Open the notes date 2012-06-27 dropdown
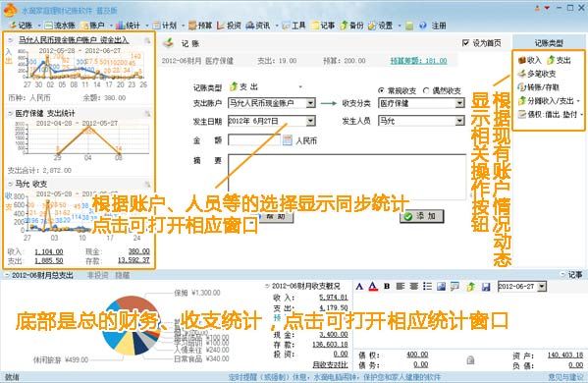This screenshot has height=383, width=588. 542,287
